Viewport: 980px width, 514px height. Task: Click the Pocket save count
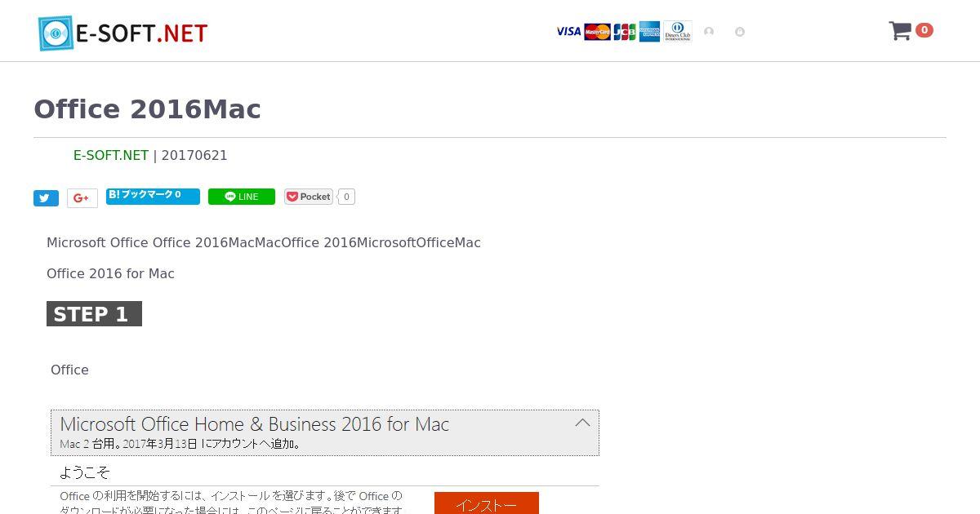(x=346, y=197)
